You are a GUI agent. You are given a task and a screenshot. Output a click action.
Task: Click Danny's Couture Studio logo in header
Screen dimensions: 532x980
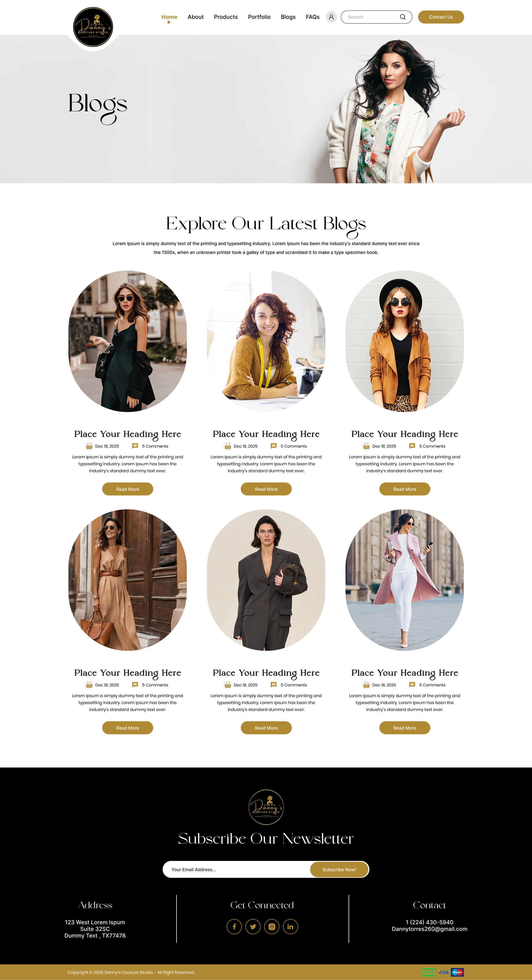93,27
